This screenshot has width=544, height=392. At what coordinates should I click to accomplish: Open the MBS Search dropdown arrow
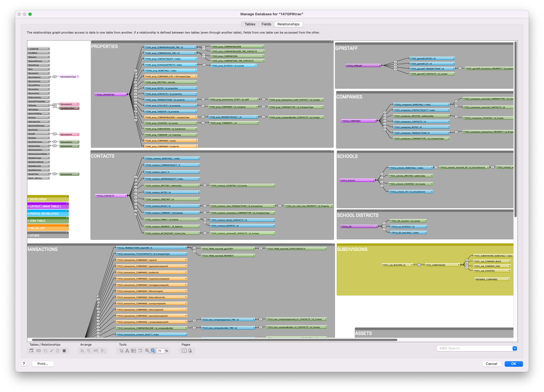515,348
